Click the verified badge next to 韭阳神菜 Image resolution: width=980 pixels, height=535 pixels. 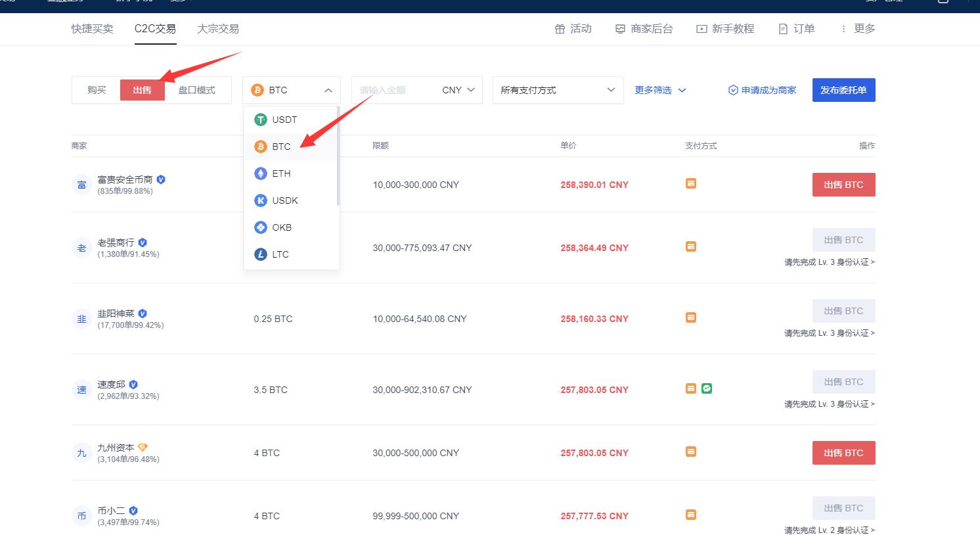click(x=142, y=314)
